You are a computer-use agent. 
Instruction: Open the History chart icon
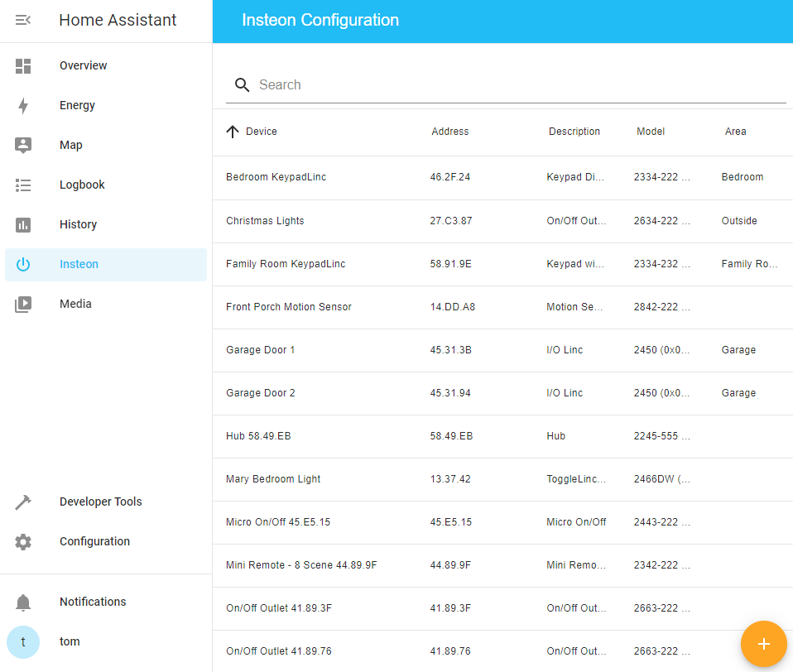[x=23, y=224]
